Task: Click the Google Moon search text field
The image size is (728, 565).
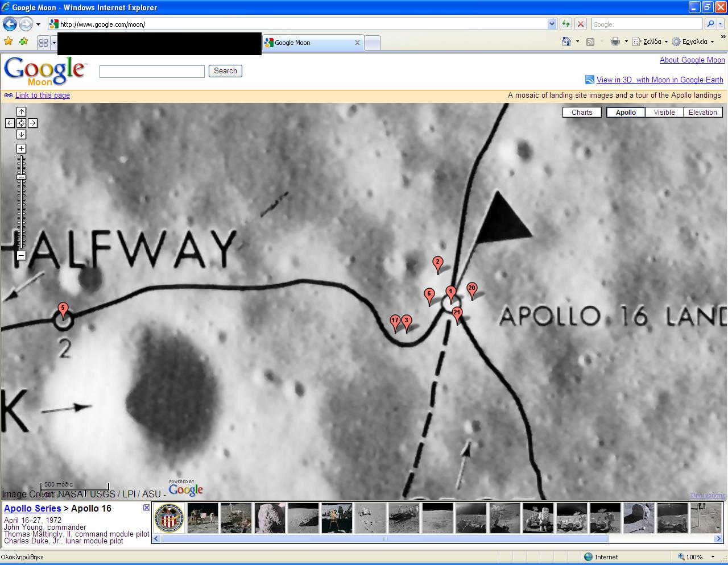Action: [152, 71]
